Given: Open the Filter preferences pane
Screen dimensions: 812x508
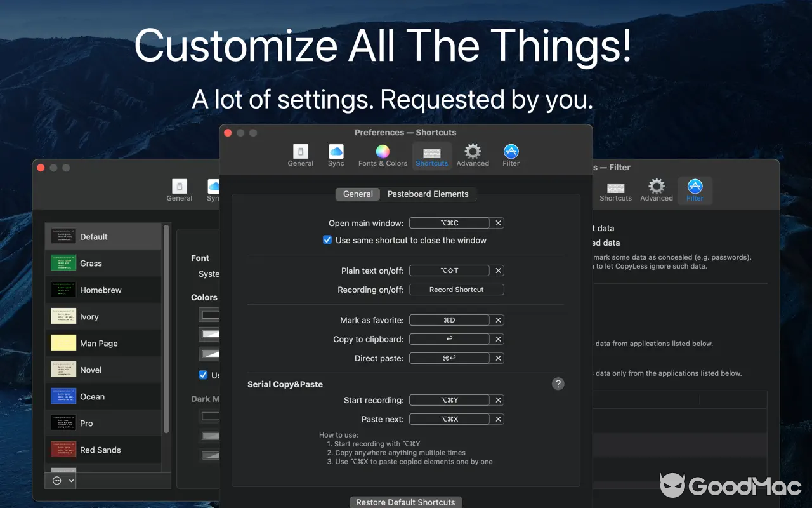Looking at the screenshot, I should (511, 154).
